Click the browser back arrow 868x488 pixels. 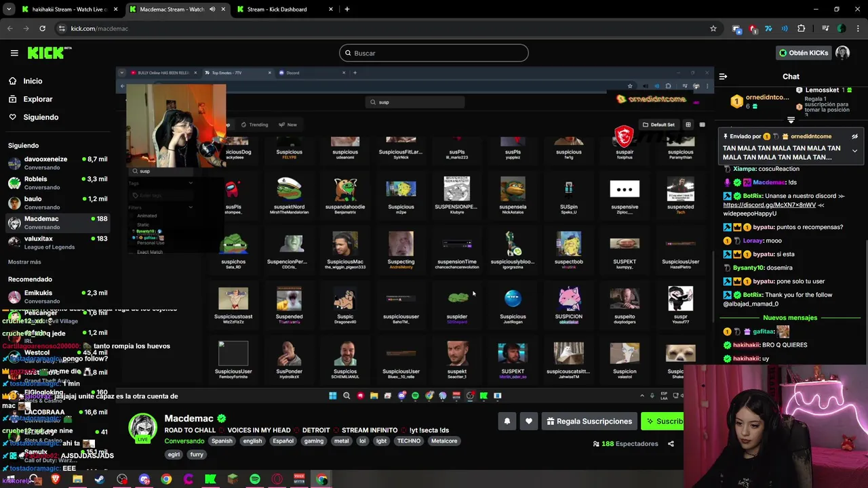[10, 28]
